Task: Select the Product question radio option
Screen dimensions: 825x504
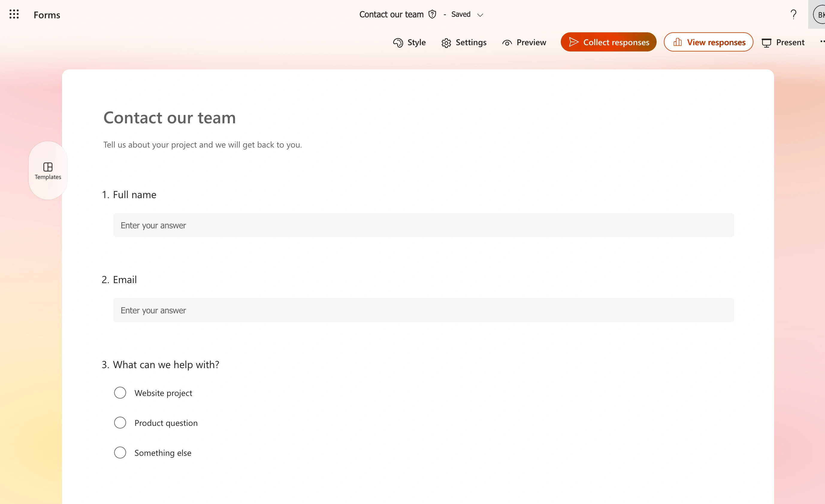Action: [120, 423]
